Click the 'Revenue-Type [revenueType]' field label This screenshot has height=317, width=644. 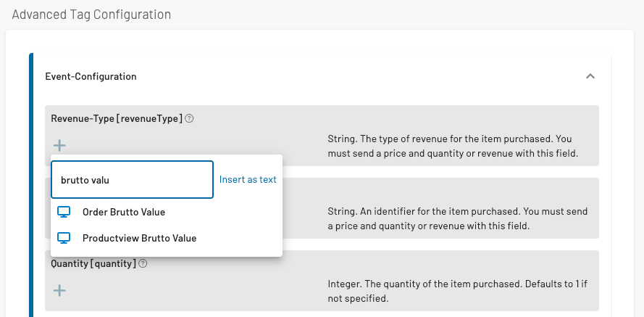click(x=117, y=118)
